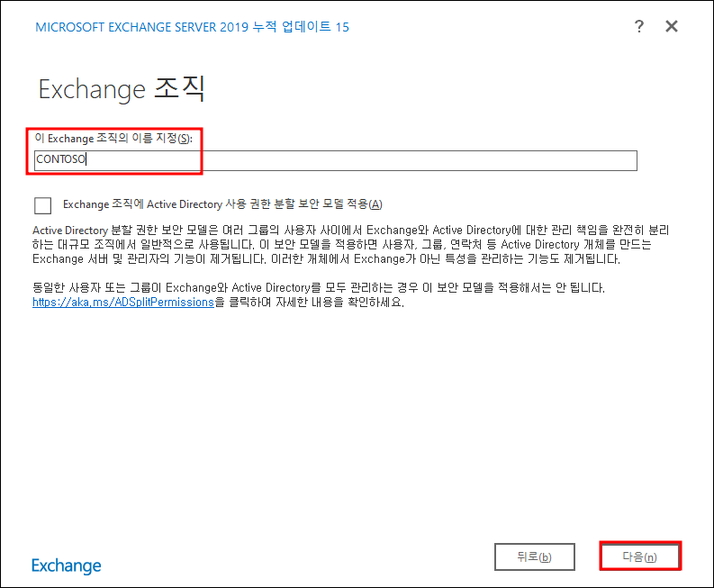Click the CONTOSO text in the name field
This screenshot has width=714, height=588.
coord(60,160)
